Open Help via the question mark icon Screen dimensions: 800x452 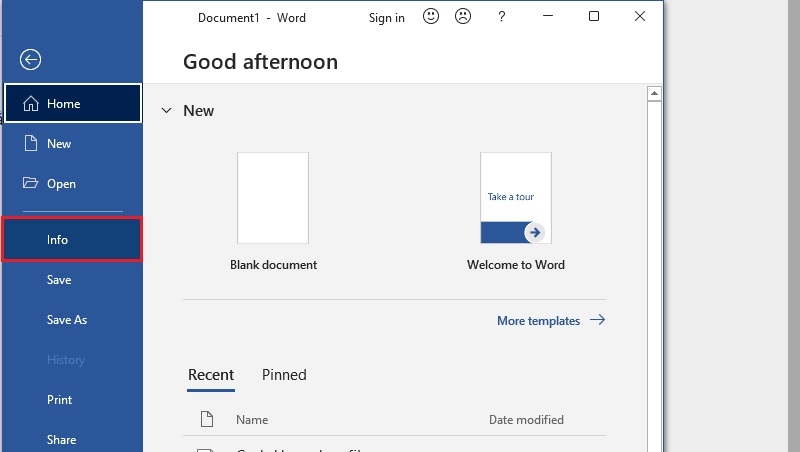pyautogui.click(x=502, y=17)
